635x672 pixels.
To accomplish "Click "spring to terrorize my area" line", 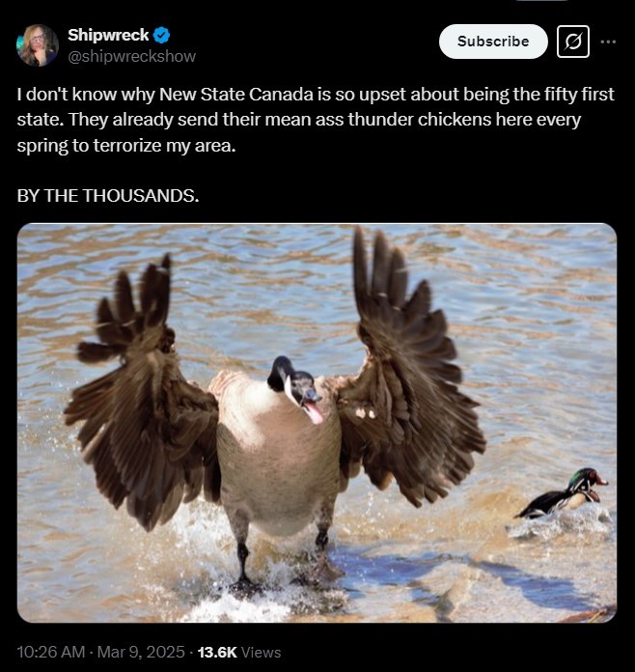I will (x=126, y=146).
